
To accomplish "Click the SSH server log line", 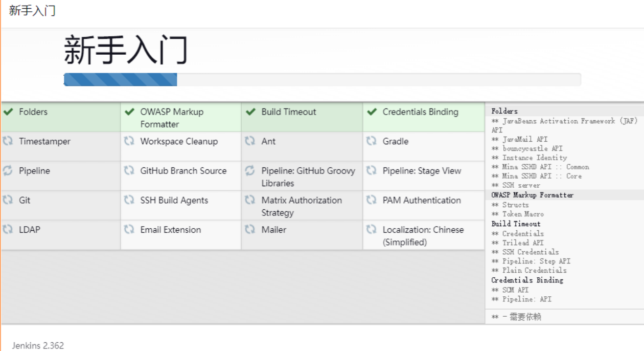I will [516, 185].
